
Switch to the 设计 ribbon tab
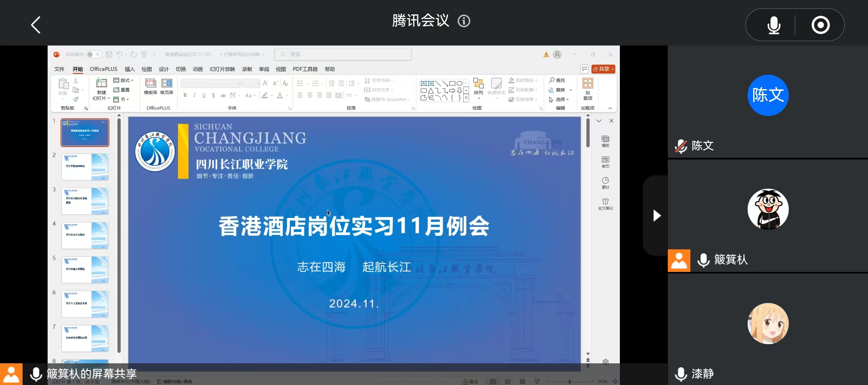point(164,69)
